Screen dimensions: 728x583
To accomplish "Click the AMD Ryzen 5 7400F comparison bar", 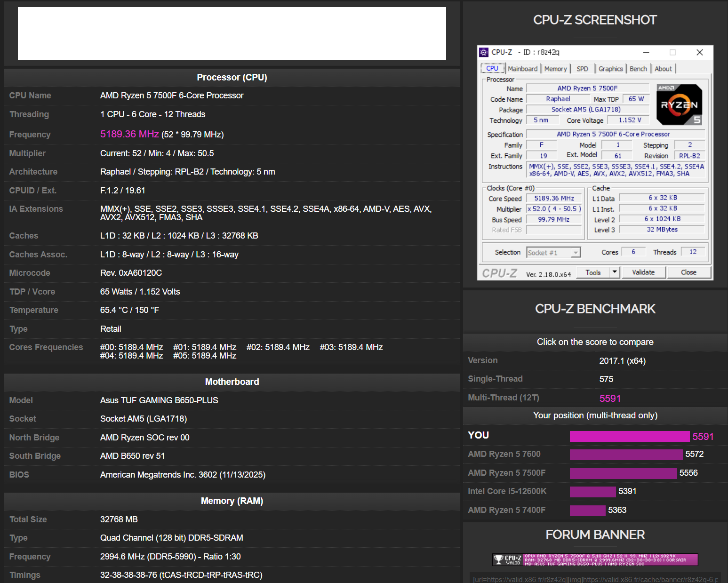I will click(587, 511).
